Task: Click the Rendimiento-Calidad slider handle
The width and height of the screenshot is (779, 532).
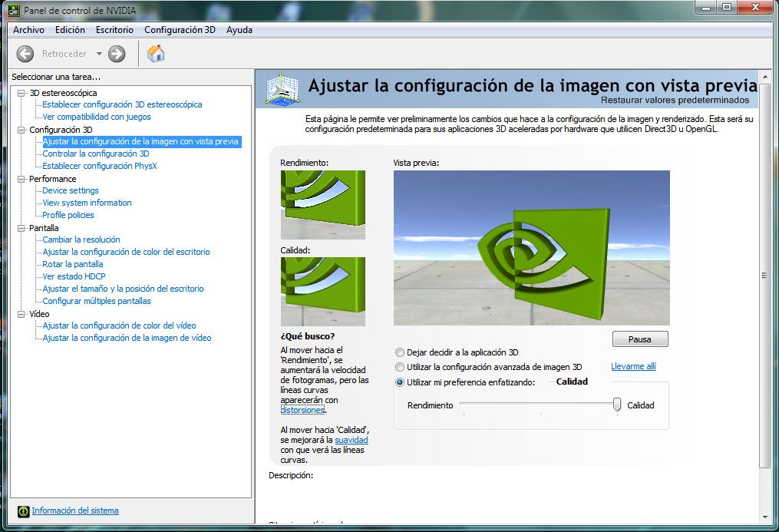Action: coord(617,405)
